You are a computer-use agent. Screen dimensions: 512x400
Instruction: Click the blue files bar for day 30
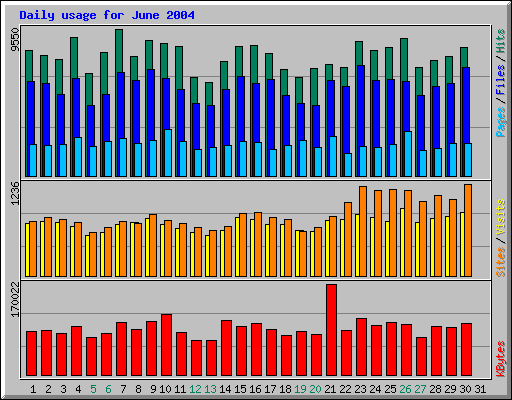tap(466, 105)
